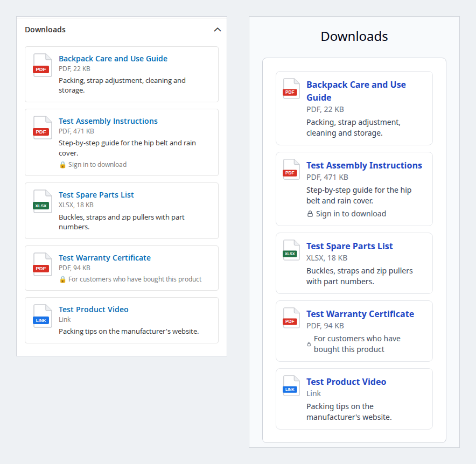Image resolution: width=476 pixels, height=464 pixels.
Task: Click the PDF icon beside Test Warranty Certificate, right panel
Action: (291, 318)
